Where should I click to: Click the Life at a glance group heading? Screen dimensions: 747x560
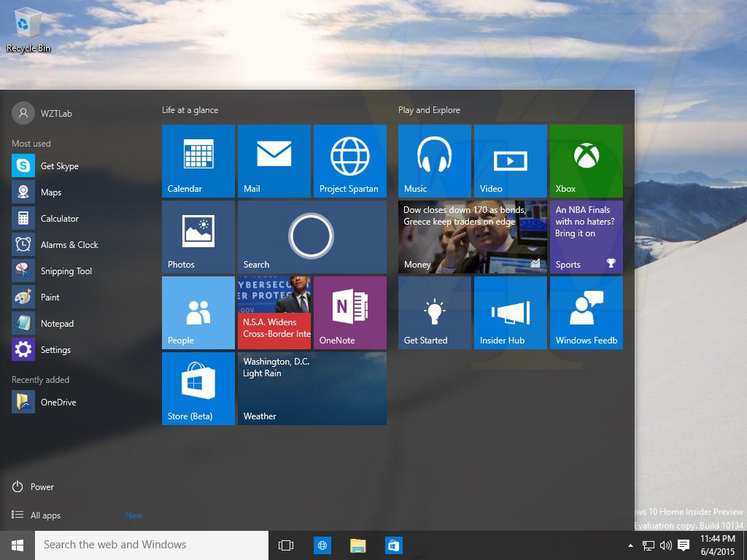(x=190, y=110)
